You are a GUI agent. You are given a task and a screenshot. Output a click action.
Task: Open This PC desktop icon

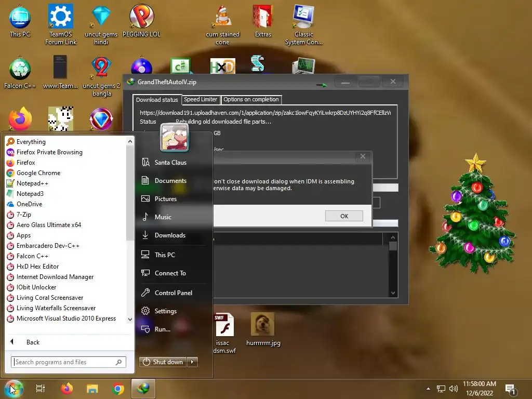coord(20,21)
